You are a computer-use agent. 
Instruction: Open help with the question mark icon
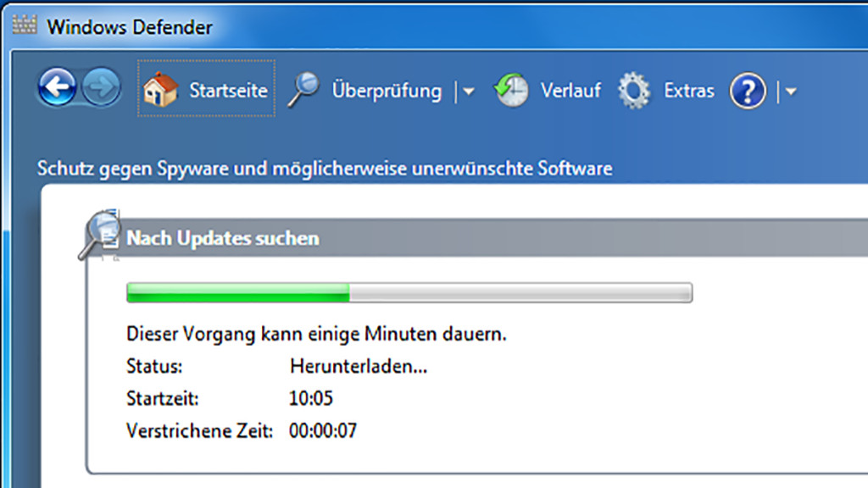tap(748, 91)
